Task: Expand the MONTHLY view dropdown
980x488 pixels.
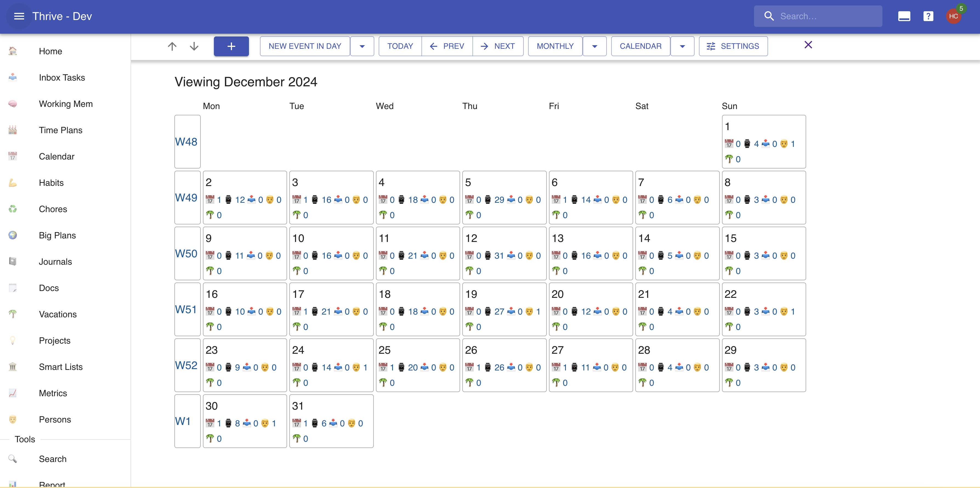Action: click(x=595, y=46)
